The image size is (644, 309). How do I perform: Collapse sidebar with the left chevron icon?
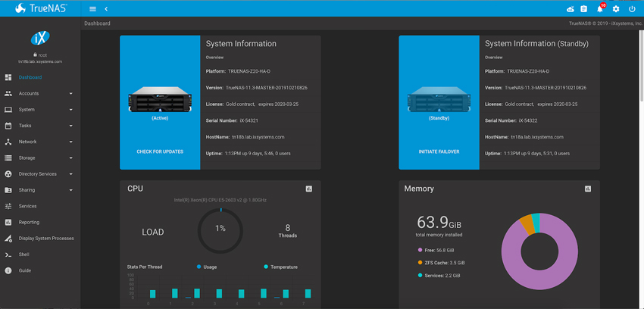106,9
